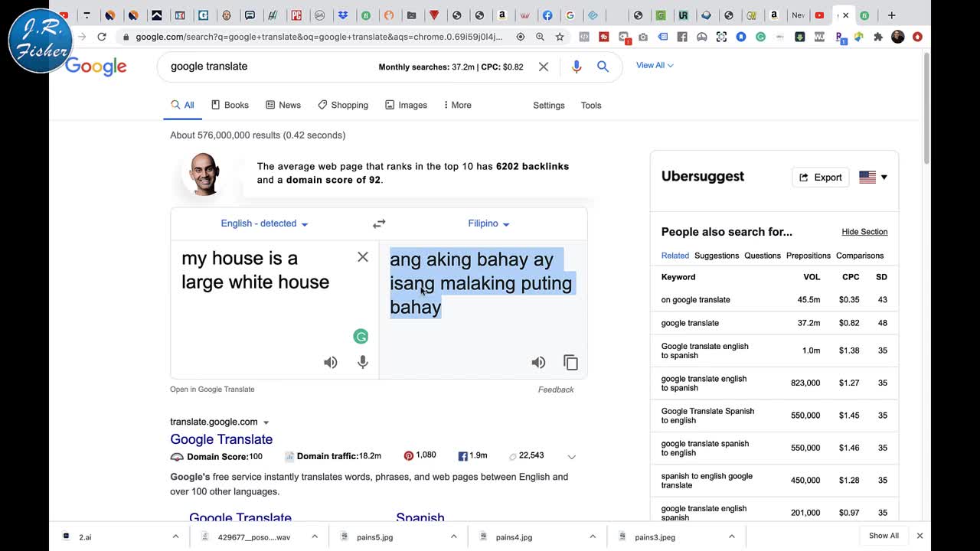Click the Hide Section link
Image resolution: width=980 pixels, height=551 pixels.
point(864,232)
